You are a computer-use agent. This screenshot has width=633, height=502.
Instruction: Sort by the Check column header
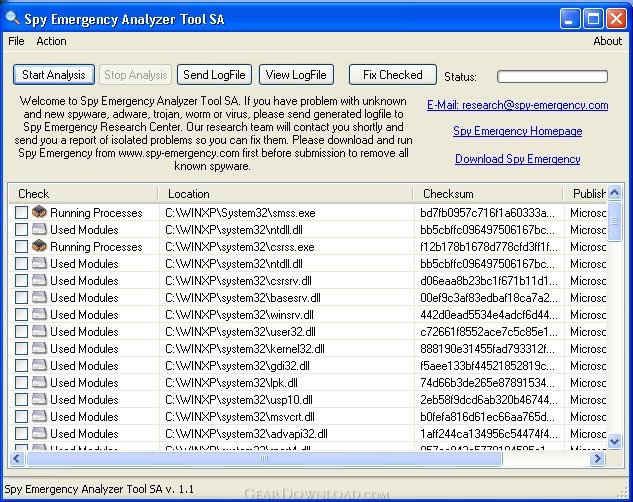click(x=83, y=194)
